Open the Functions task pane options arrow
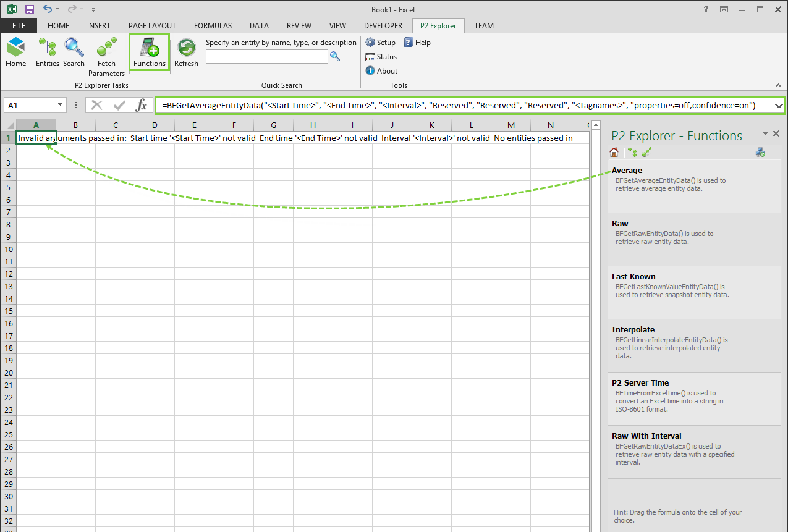Image resolution: width=788 pixels, height=532 pixels. tap(765, 133)
